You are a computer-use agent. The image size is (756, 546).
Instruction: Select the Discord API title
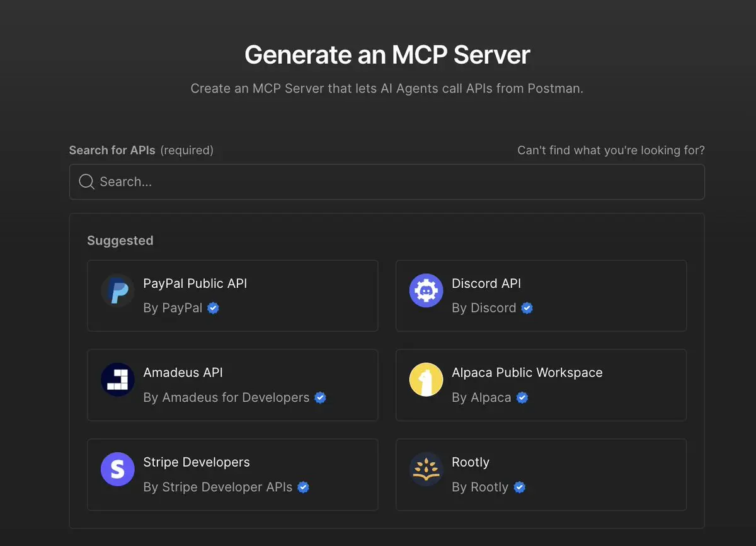click(486, 283)
